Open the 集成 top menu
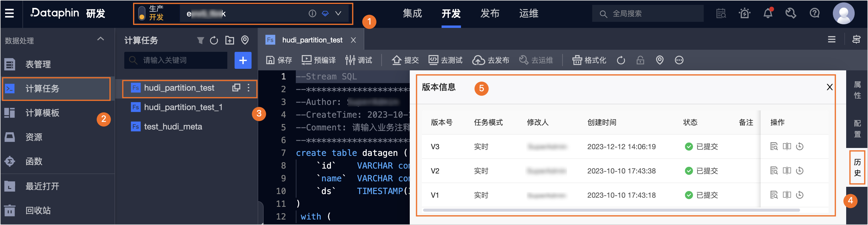The height and width of the screenshot is (225, 868). pyautogui.click(x=412, y=13)
